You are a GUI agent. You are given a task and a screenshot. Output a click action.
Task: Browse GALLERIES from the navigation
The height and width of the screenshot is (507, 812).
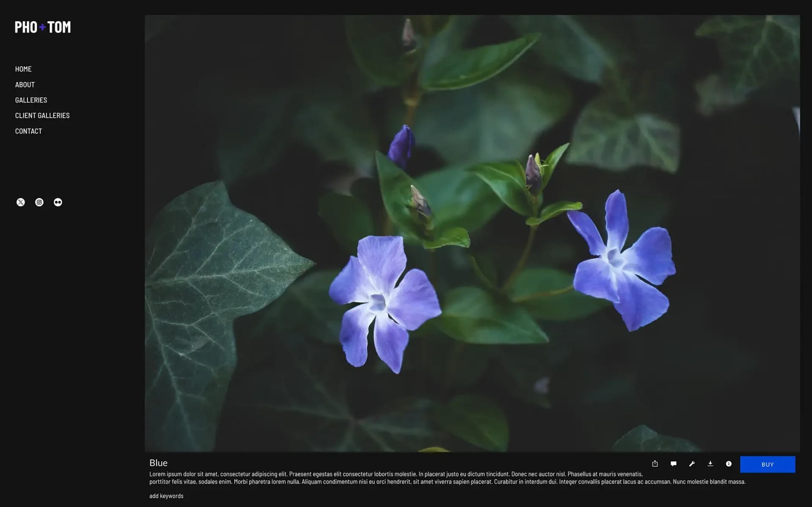(x=31, y=100)
